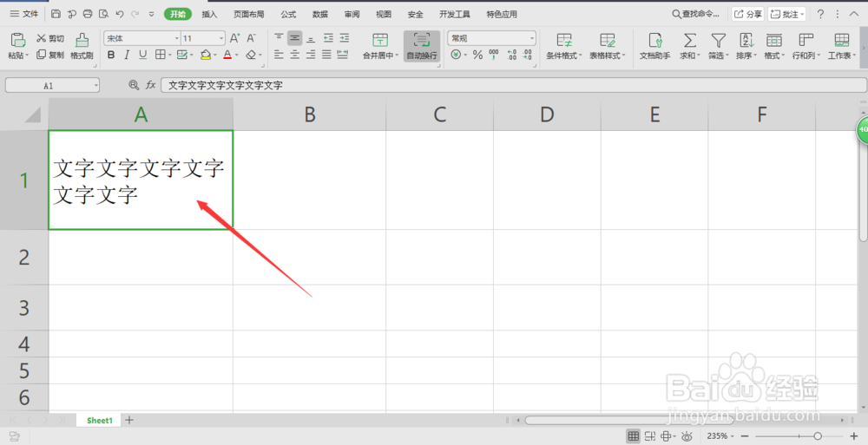This screenshot has width=868, height=445.
Task: Increase font size with A+ icon
Action: pyautogui.click(x=234, y=38)
